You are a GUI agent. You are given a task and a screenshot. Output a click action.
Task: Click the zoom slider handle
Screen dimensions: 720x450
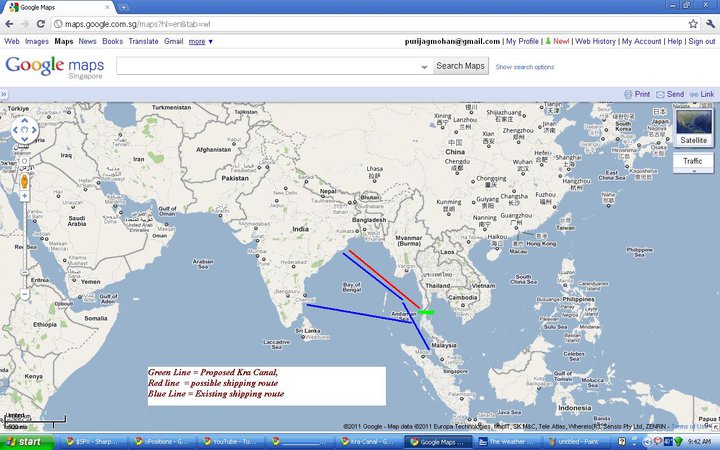pos(25,273)
